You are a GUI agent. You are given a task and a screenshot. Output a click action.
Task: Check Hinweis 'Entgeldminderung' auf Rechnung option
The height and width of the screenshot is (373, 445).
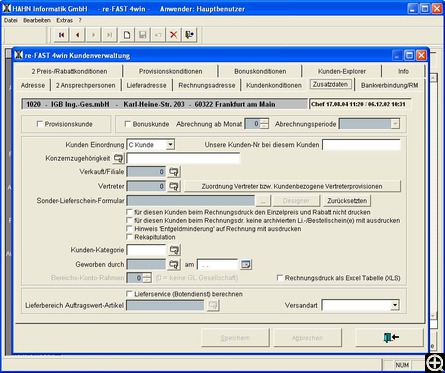tap(129, 229)
